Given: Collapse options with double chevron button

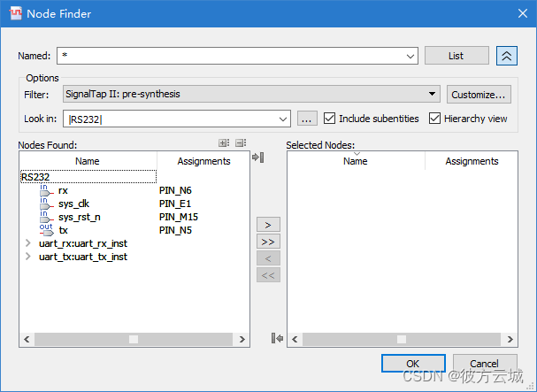Looking at the screenshot, I should point(507,56).
